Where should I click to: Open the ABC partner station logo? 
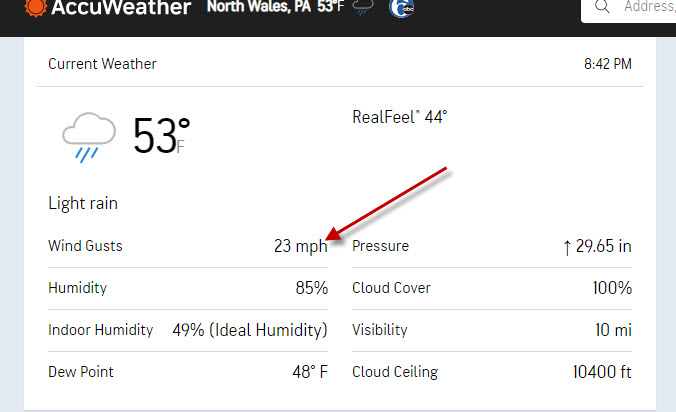point(401,8)
